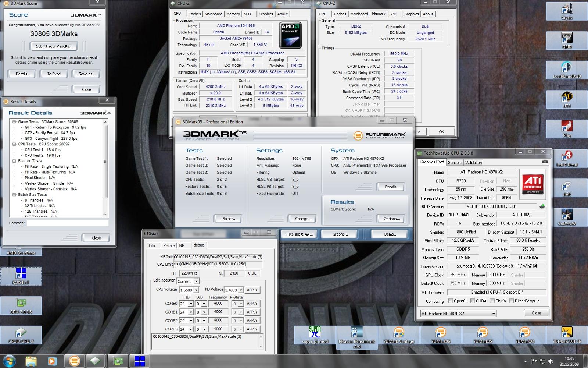Switch to K10stat taskbar button
The height and width of the screenshot is (368, 588).
(x=140, y=361)
